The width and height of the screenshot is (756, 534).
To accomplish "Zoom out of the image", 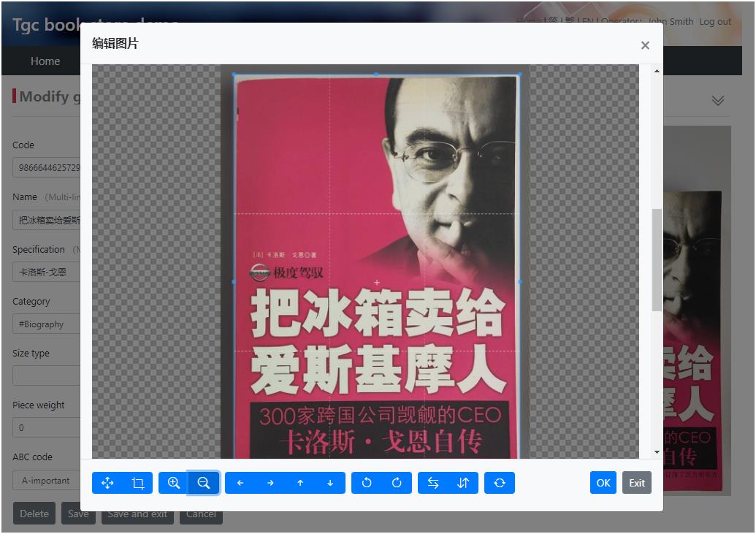I will (204, 483).
